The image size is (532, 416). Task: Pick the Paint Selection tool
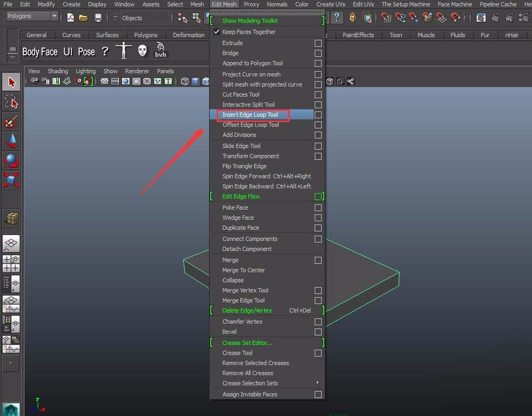11,121
